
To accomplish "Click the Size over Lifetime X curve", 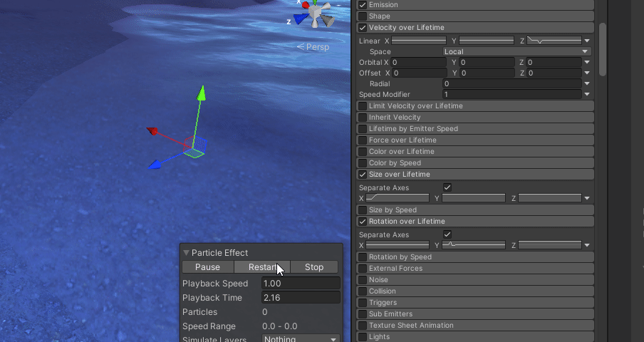I will point(397,198).
